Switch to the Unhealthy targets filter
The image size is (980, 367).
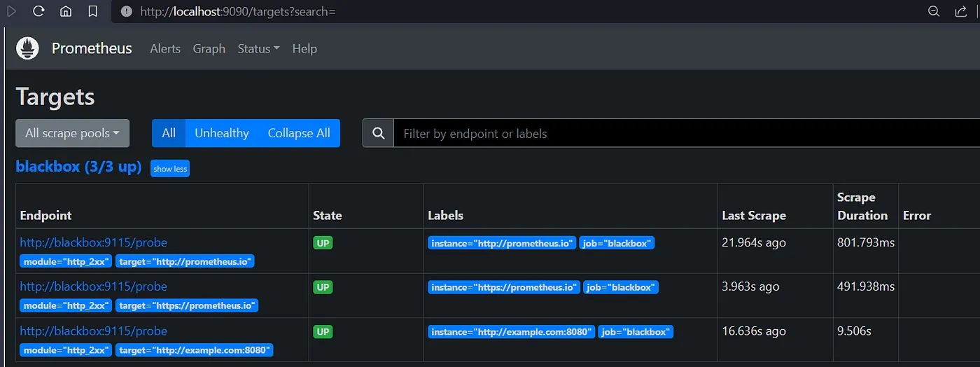[x=222, y=133]
